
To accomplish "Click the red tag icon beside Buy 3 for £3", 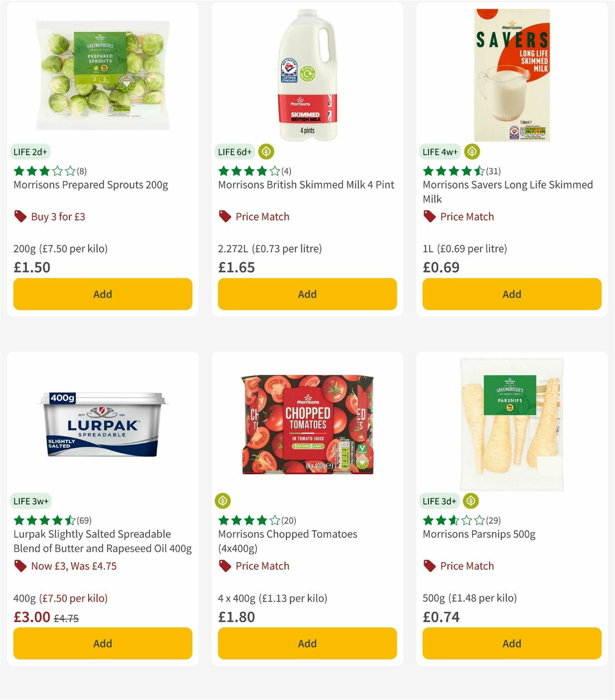I will (x=20, y=216).
